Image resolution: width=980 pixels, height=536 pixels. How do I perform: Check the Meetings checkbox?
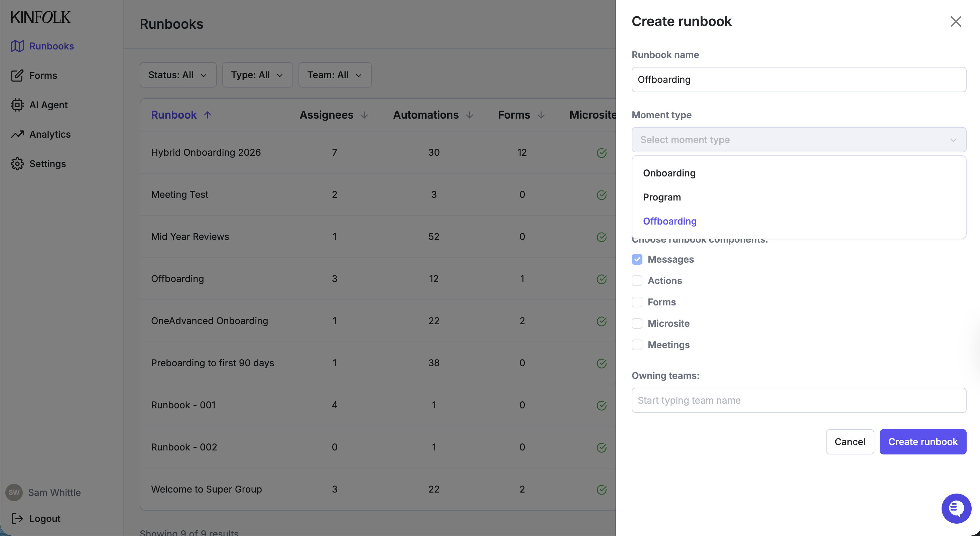coord(637,345)
